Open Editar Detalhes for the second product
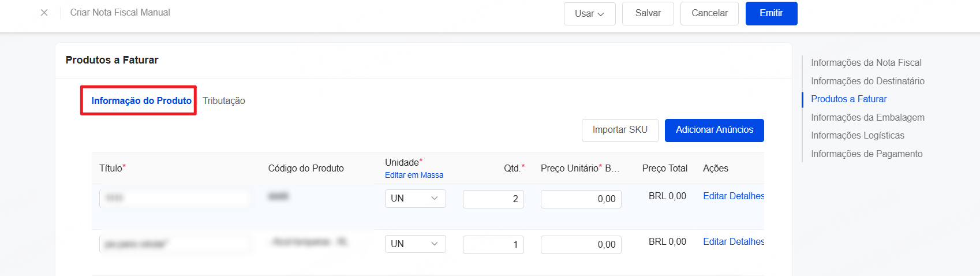The width and height of the screenshot is (980, 276). pyautogui.click(x=734, y=242)
